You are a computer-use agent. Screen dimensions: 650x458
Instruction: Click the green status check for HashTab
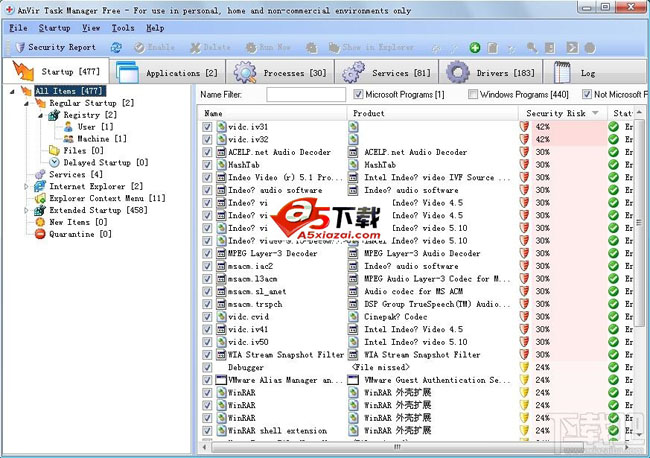(x=614, y=165)
